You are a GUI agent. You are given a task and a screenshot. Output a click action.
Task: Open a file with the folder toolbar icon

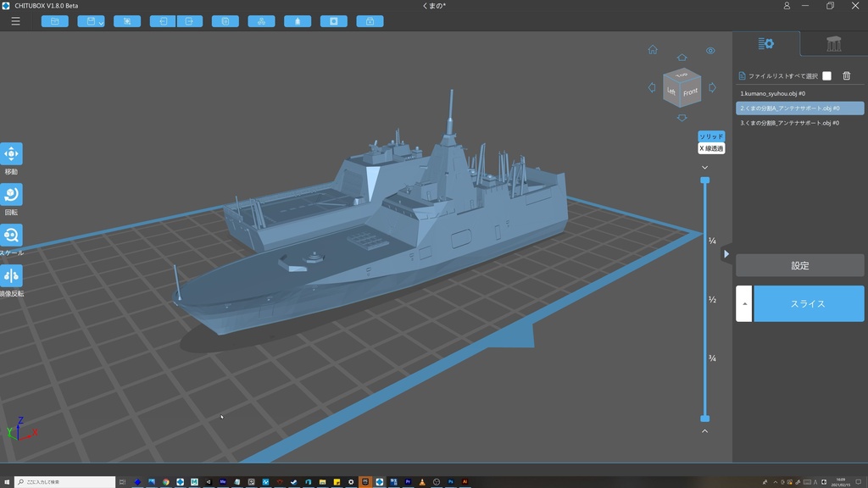(x=54, y=20)
